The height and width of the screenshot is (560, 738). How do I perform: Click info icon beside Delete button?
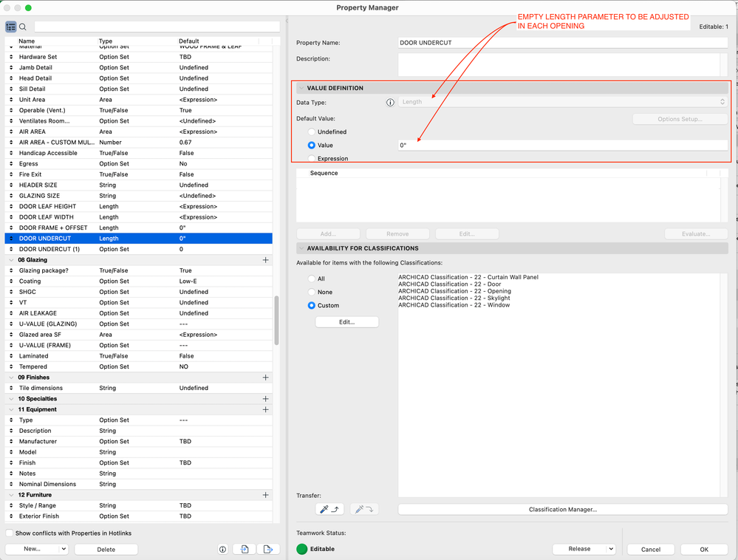pyautogui.click(x=222, y=549)
